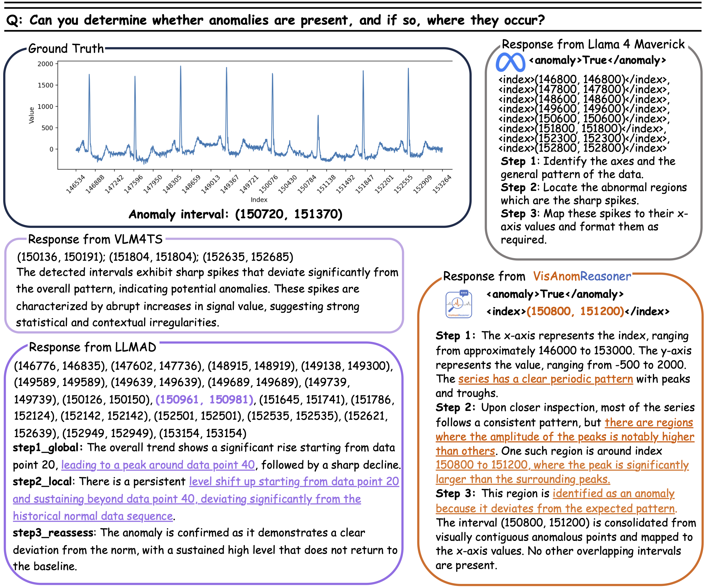Screen dimensions: 705x588
Task: Click underlined 'there are regions' phrase
Action: point(649,422)
